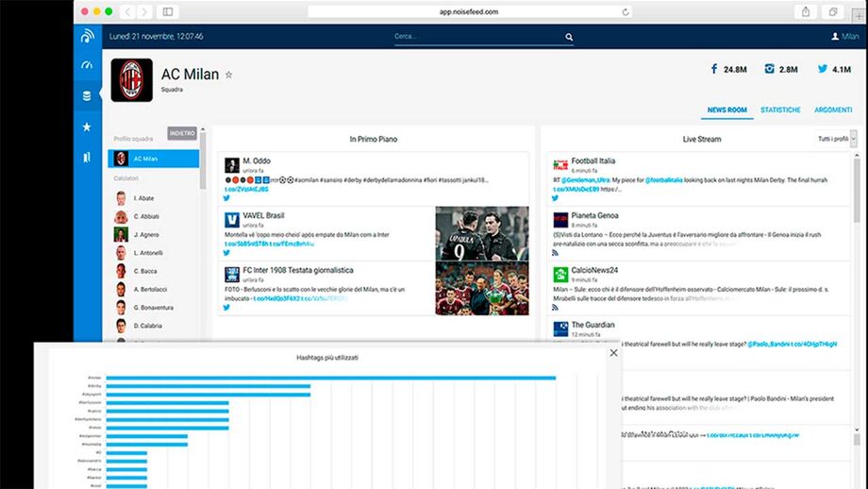Open Safari tab overview button
Image resolution: width=868 pixels, height=489 pixels.
pyautogui.click(x=833, y=11)
